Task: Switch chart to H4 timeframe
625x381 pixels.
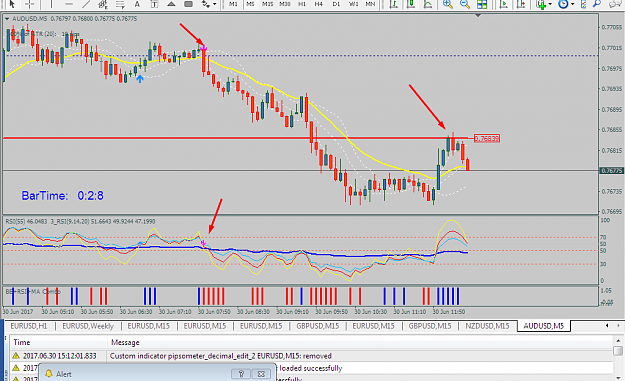Action: pos(318,4)
